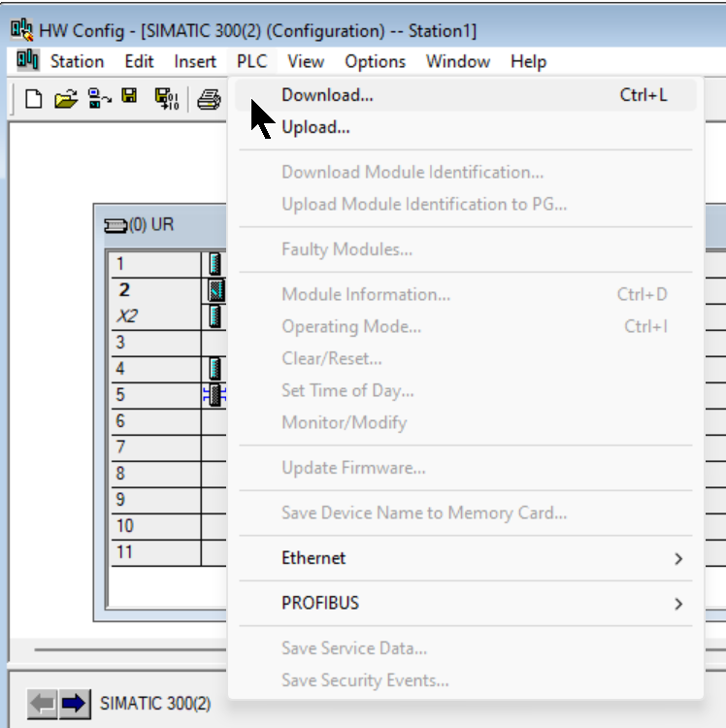Open the Insert menu
Viewport: 726px width, 728px height.
click(x=195, y=61)
